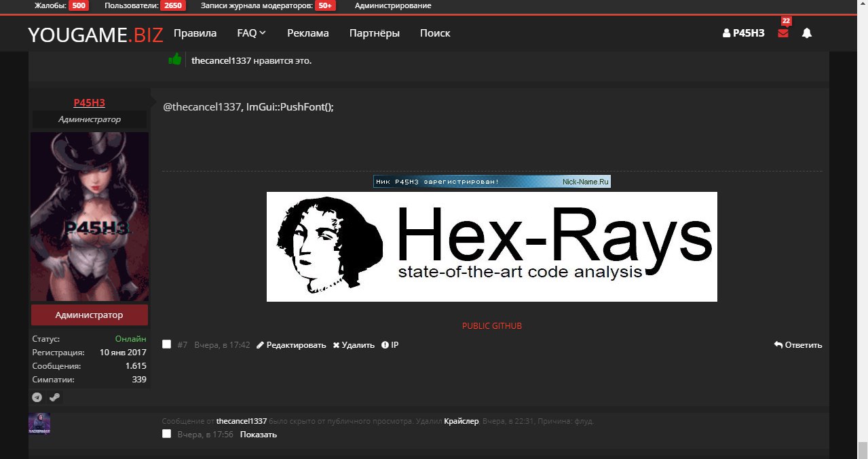Expand the FAQ dropdown menu
The width and height of the screenshot is (868, 459).
(x=251, y=33)
